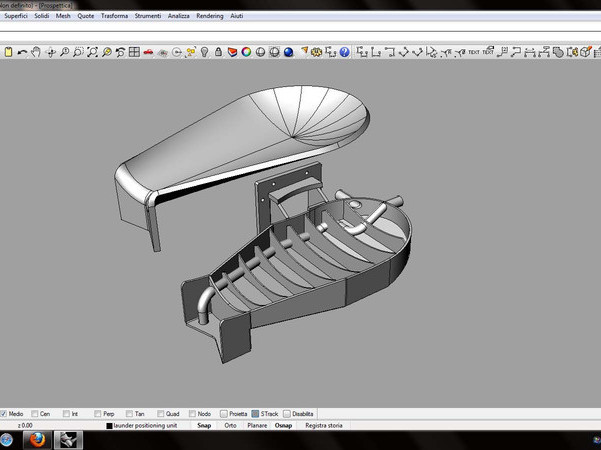
Task: Launch Firefox from the taskbar
Action: [x=36, y=439]
